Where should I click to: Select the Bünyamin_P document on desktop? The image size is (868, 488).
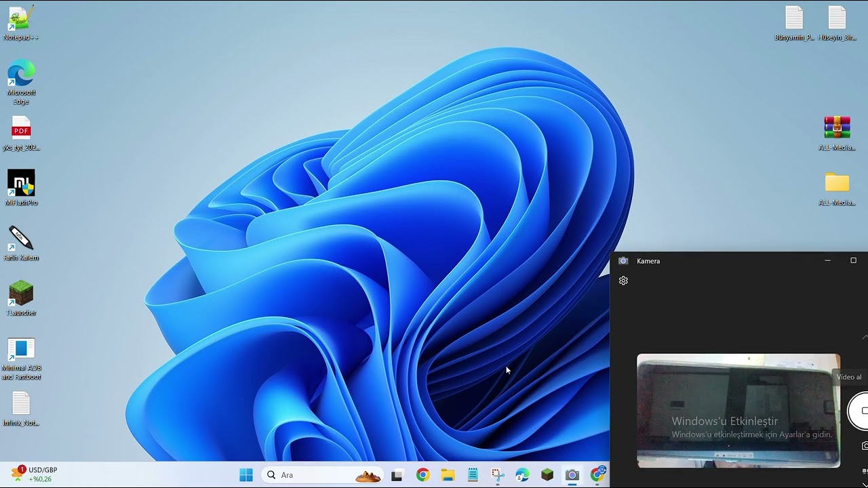794,23
